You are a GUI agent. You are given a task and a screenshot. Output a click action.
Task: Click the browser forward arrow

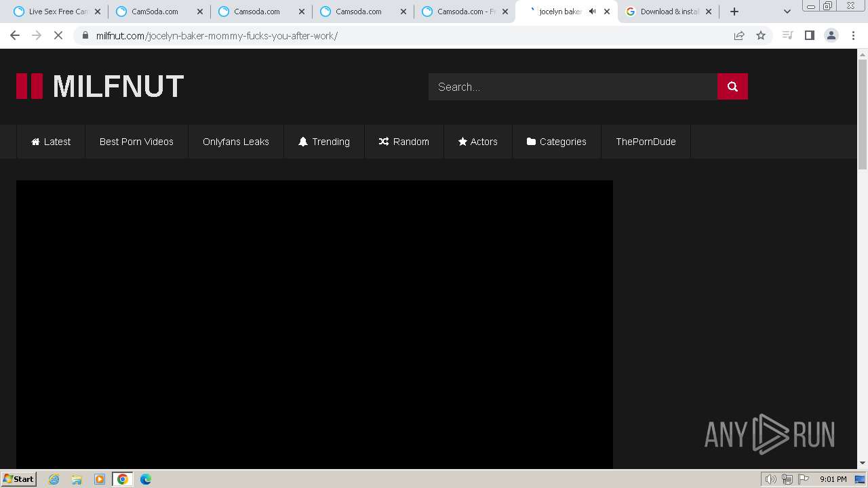37,35
